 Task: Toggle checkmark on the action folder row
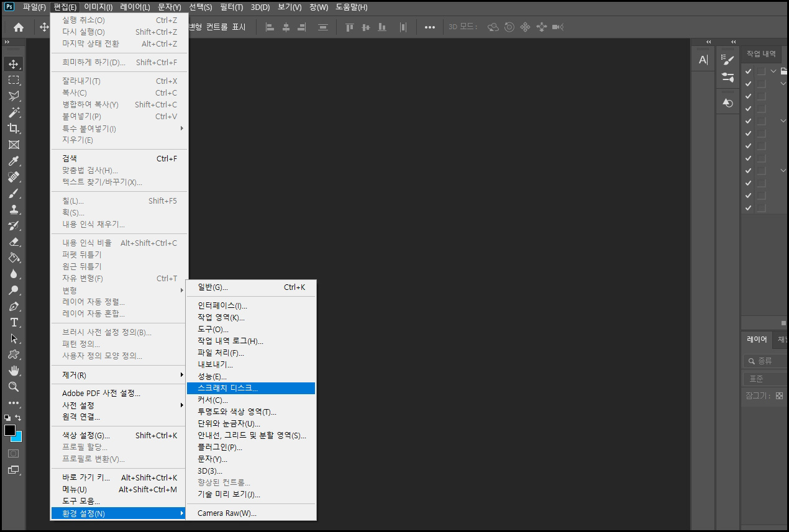pyautogui.click(x=749, y=71)
